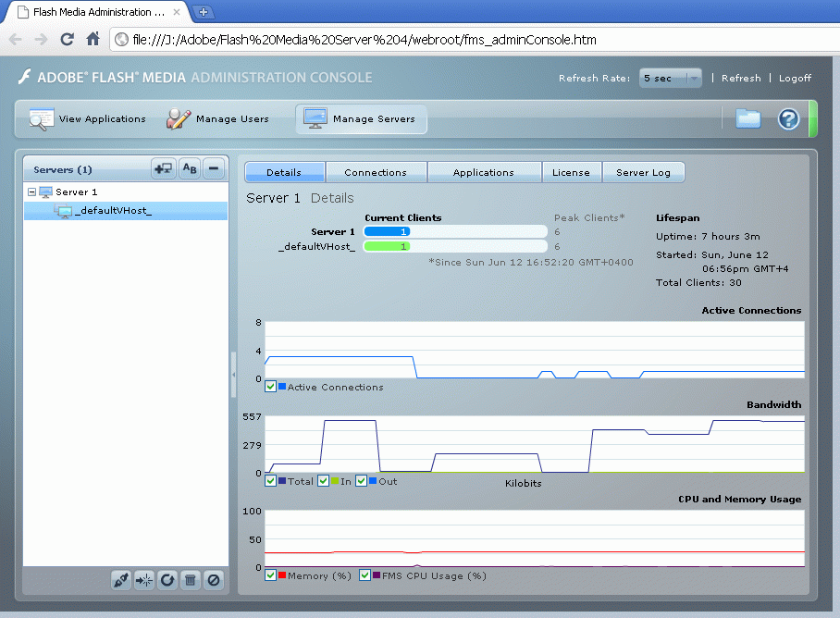The width and height of the screenshot is (840, 618).
Task: Toggle the Memory (%) checkbox
Action: pyautogui.click(x=270, y=575)
